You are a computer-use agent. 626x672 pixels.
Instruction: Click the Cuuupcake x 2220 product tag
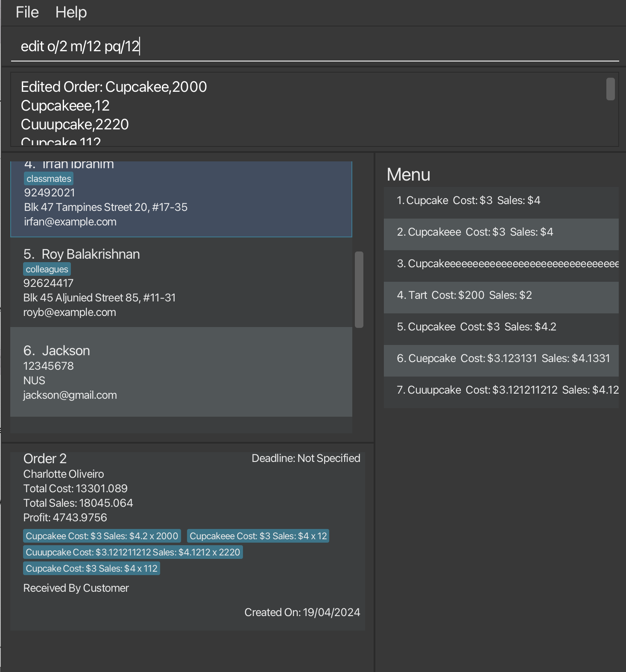(x=133, y=552)
